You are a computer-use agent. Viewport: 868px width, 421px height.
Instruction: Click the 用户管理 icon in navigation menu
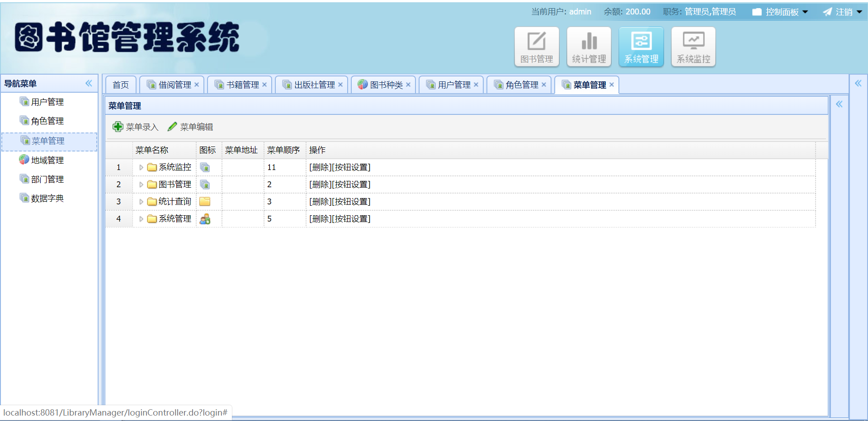pos(24,101)
